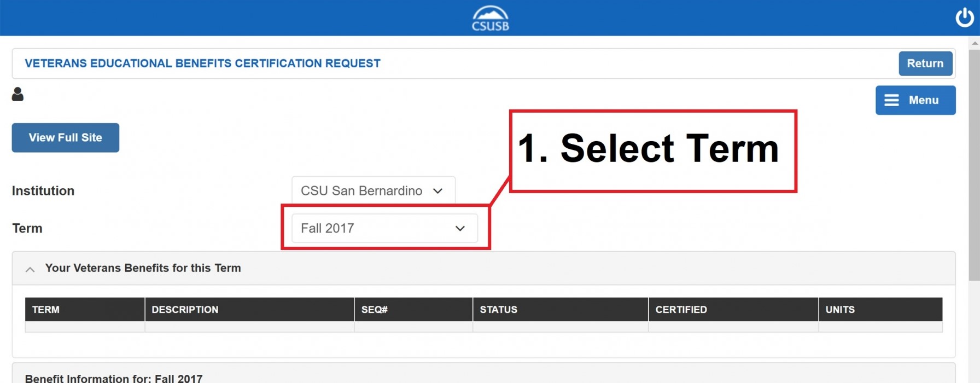Screen dimensions: 980x383
Task: Click the View Full Site button
Action: point(66,138)
